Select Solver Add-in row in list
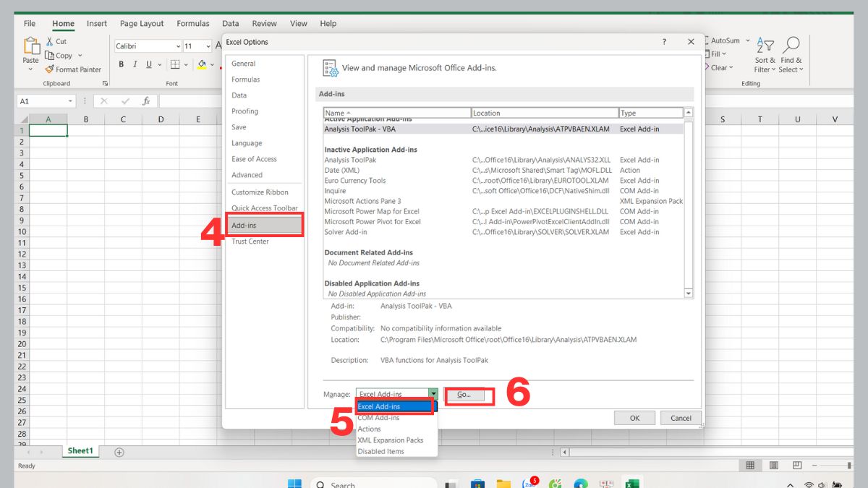The image size is (868, 488). pos(346,232)
